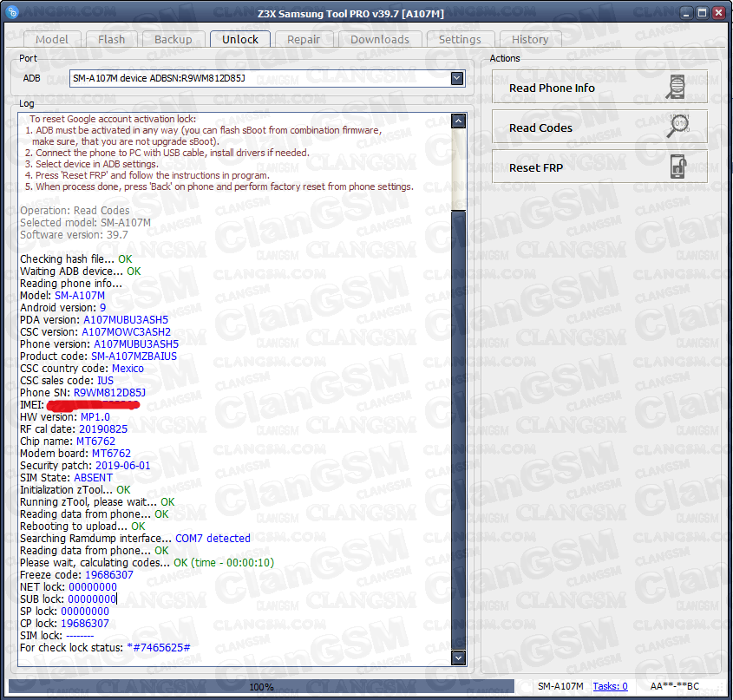Click the Operation: Read Codes line

pos(75,211)
